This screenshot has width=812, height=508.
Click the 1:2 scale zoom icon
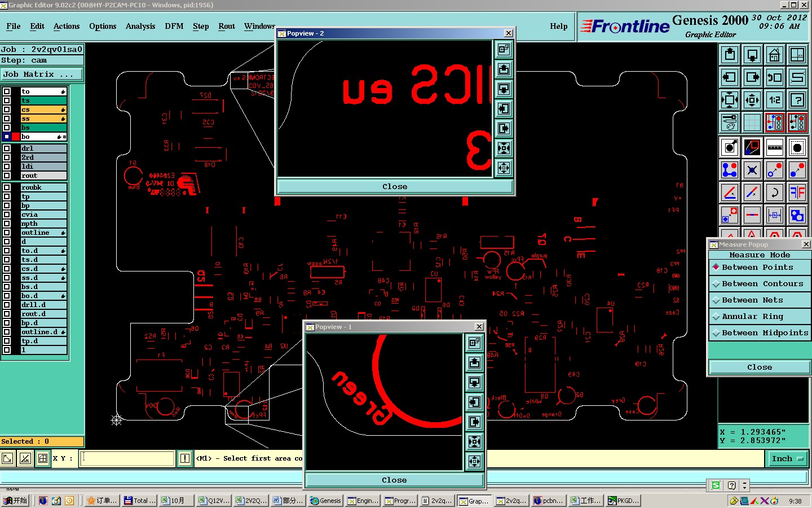pos(775,100)
